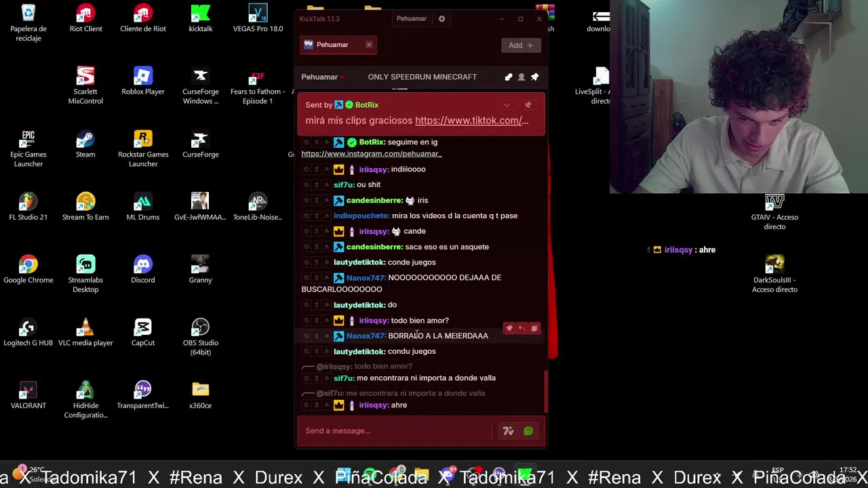Viewport: 868px width, 488px height.
Task: Select the Streamlabs Desktop icon
Action: coord(85,274)
